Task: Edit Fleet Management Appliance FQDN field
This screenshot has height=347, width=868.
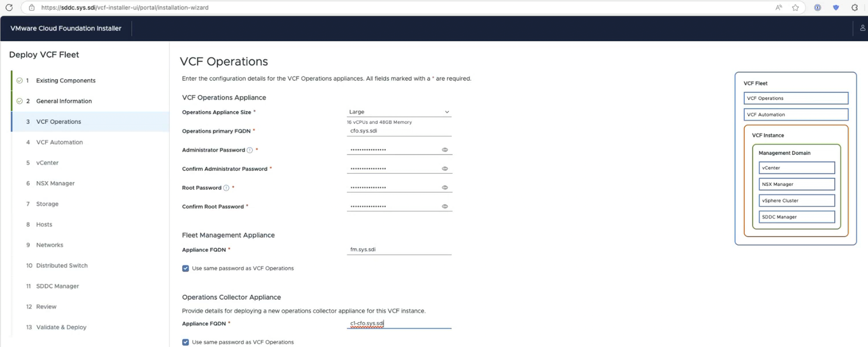Action: [399, 250]
